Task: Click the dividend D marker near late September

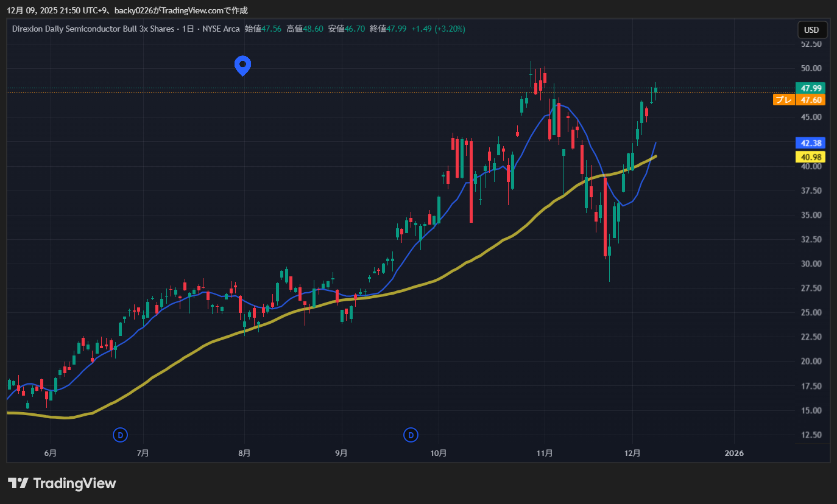Action: pos(411,435)
